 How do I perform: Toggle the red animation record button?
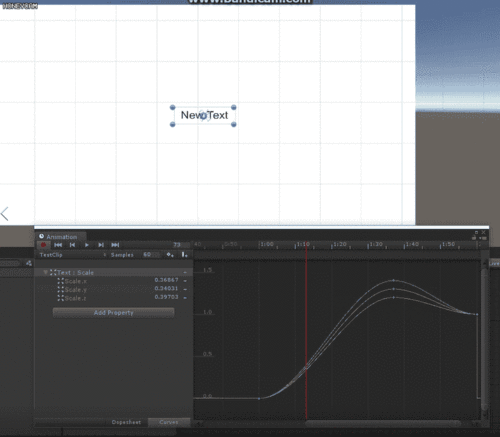[x=43, y=245]
